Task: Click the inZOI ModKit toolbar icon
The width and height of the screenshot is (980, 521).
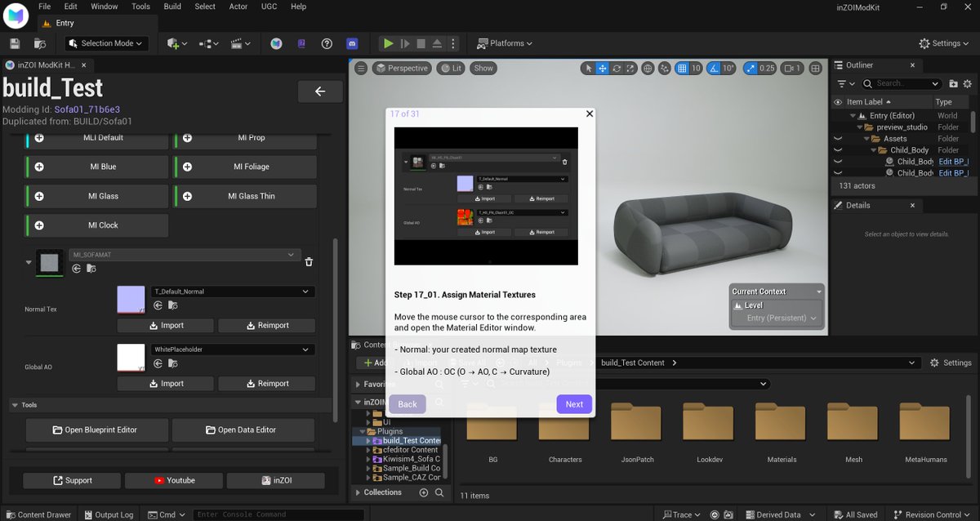Action: 277,43
